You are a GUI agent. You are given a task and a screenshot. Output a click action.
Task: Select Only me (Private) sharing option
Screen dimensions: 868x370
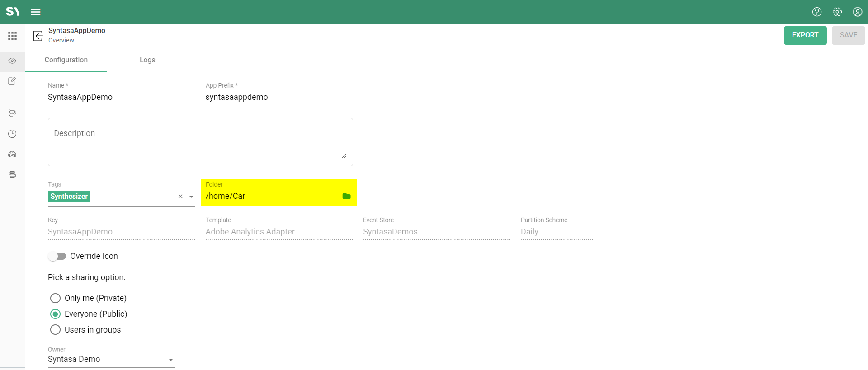(x=55, y=298)
